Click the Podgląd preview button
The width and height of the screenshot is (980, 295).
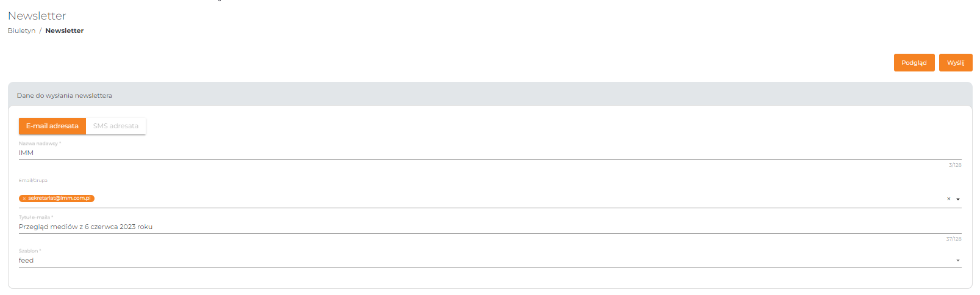pos(914,62)
